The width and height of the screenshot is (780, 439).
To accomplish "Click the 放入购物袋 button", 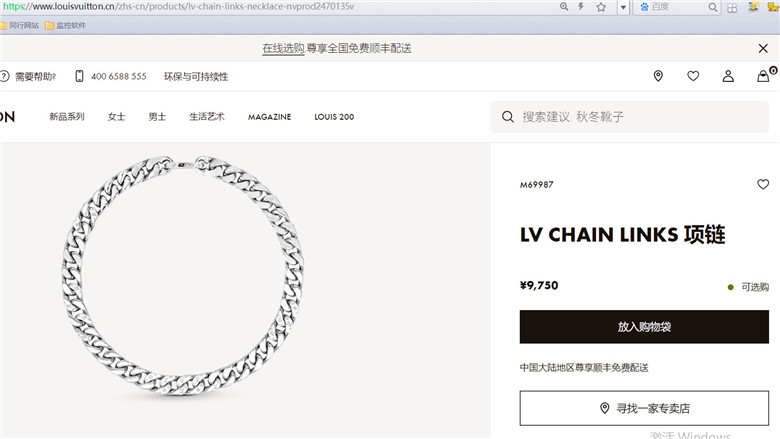I will pos(644,327).
